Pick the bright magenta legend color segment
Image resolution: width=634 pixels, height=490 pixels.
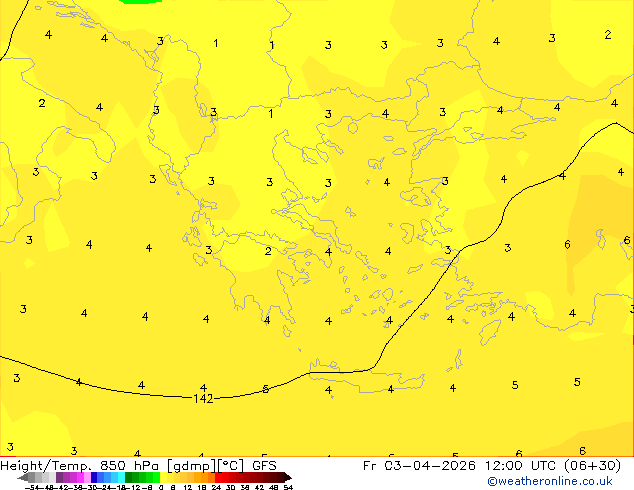coord(80,477)
